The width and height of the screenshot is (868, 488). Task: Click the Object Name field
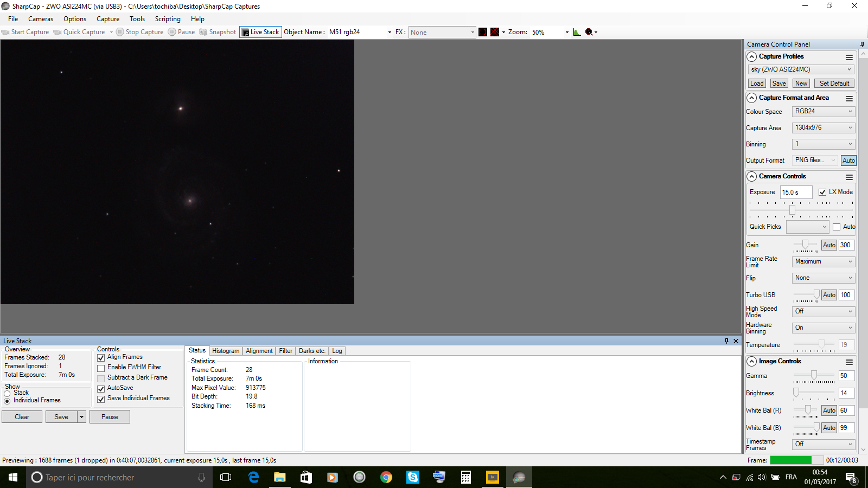(360, 32)
